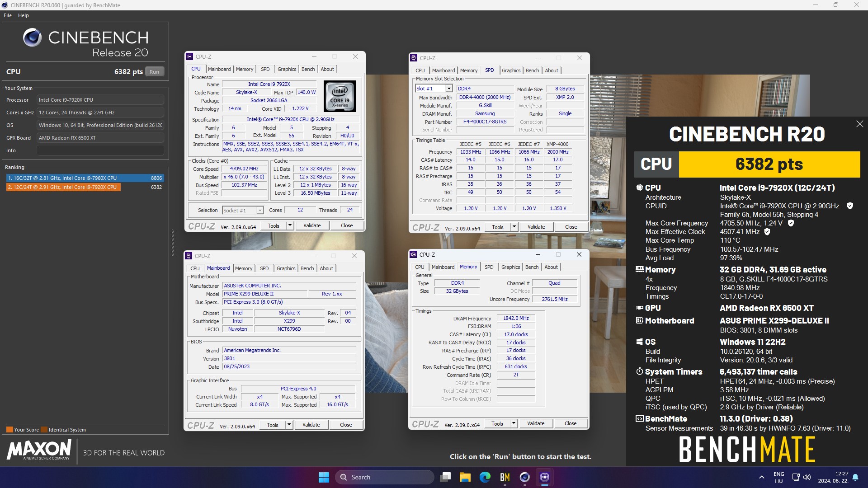Open File Explorer from the taskbar
This screenshot has height=488, width=868.
(465, 477)
